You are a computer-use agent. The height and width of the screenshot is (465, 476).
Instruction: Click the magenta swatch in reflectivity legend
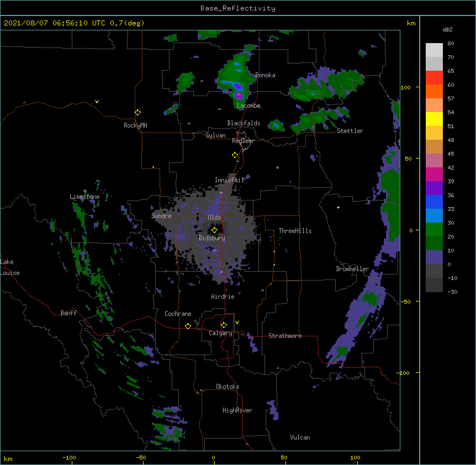[434, 174]
